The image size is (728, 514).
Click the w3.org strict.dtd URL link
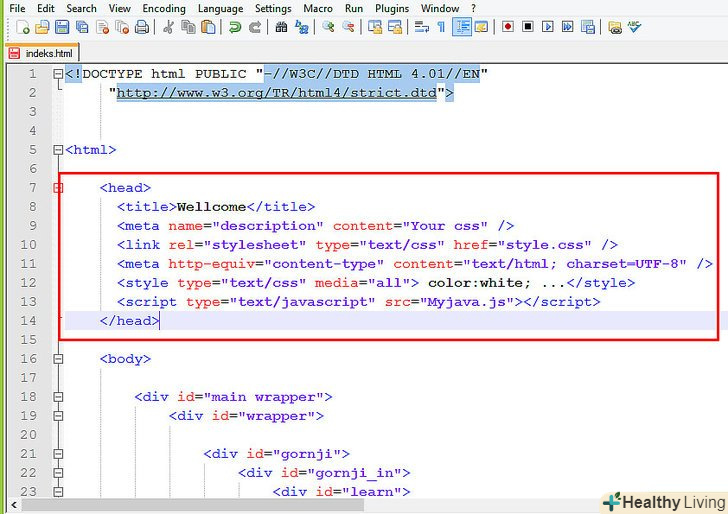tap(281, 93)
